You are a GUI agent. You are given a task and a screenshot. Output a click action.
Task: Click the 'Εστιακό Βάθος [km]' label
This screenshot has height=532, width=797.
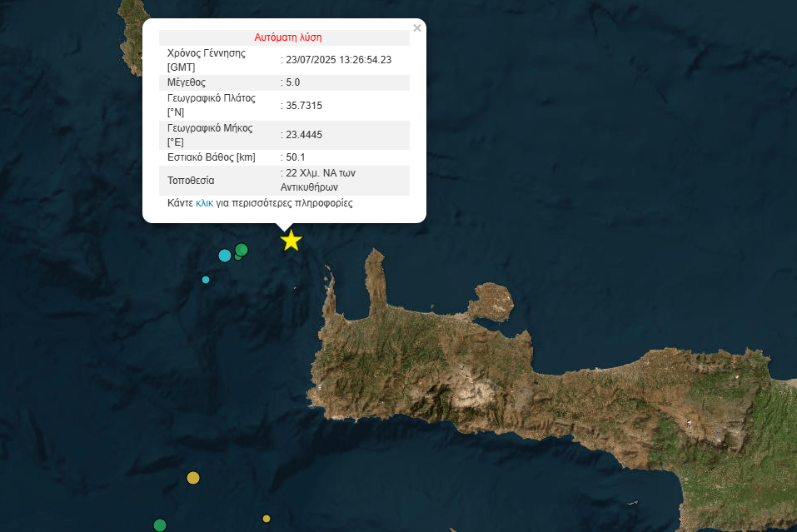[212, 157]
